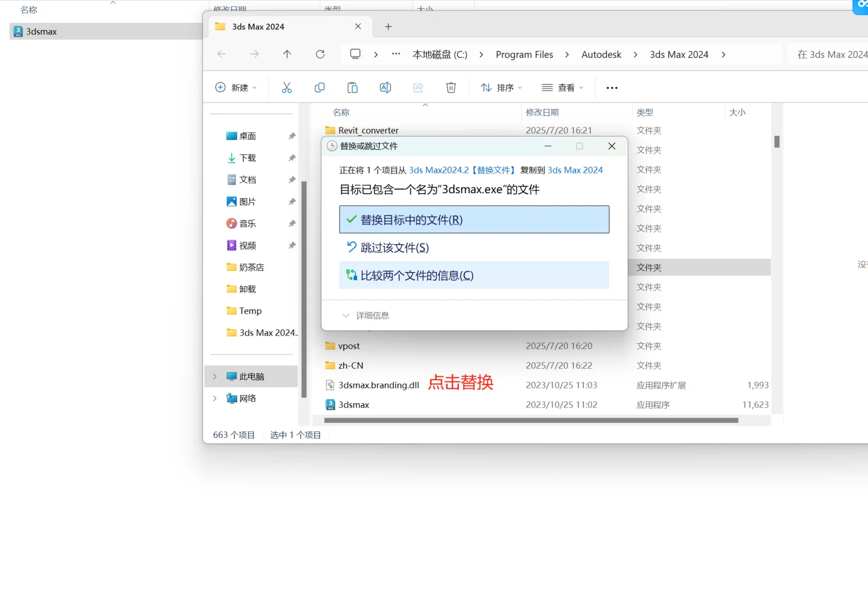Image resolution: width=868 pixels, height=591 pixels.
Task: Click the search box for 3ds Max 2024
Action: (x=828, y=54)
